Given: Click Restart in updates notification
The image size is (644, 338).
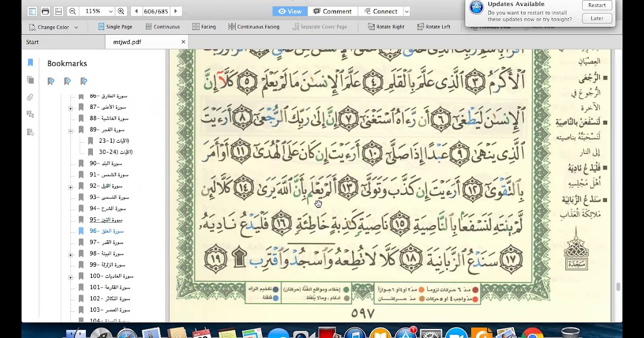Looking at the screenshot, I should (x=597, y=5).
